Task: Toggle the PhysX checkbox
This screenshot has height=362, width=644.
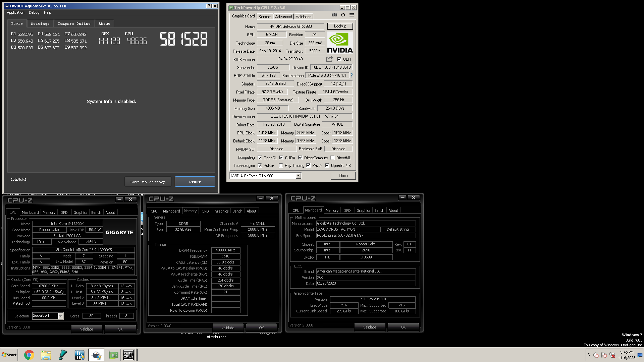Action: tap(308, 166)
